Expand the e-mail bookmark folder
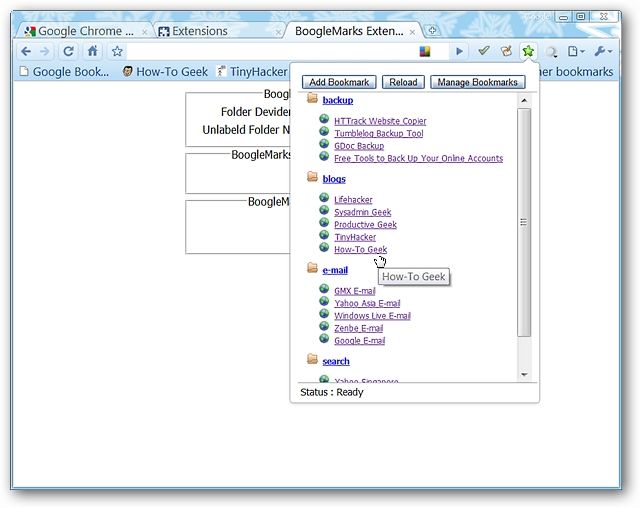640x508 pixels. click(334, 269)
